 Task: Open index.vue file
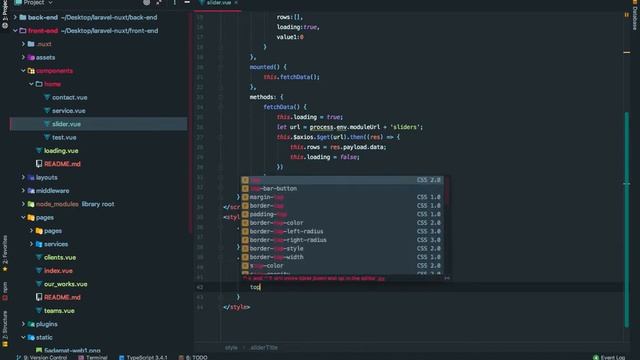tap(58, 271)
